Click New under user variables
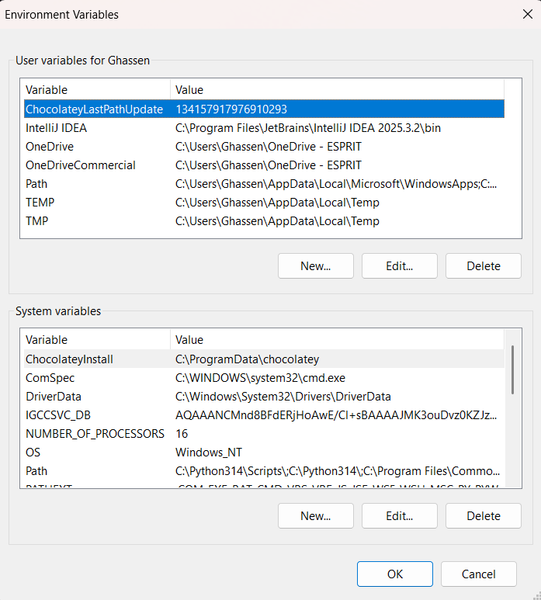Screen dimensions: 541x600 pyautogui.click(x=316, y=266)
